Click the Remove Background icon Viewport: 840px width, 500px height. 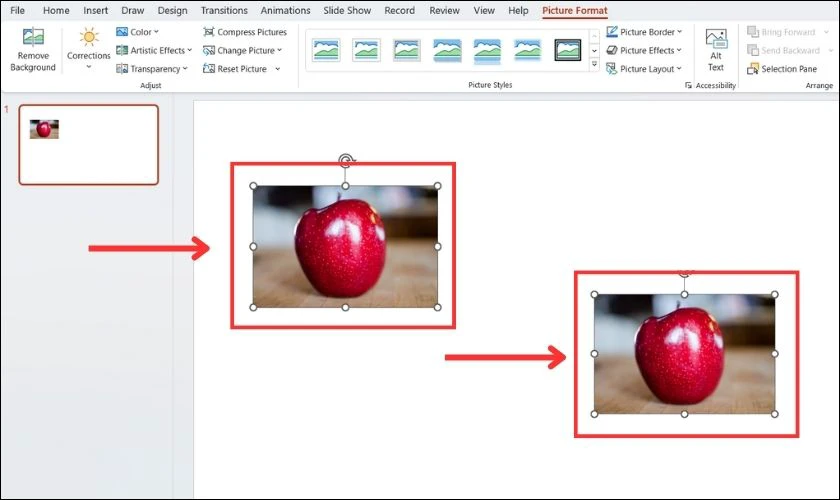point(33,36)
